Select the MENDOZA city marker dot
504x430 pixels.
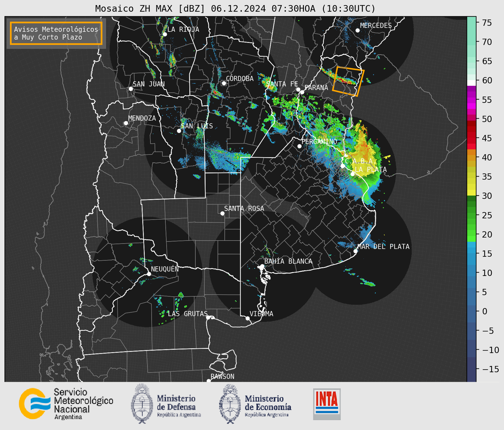126,123
